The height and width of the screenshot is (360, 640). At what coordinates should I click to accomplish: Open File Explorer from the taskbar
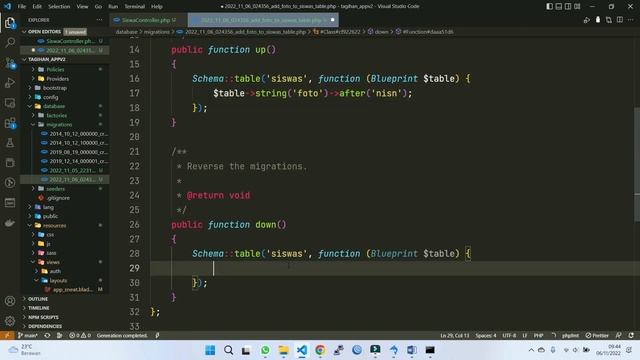283,350
